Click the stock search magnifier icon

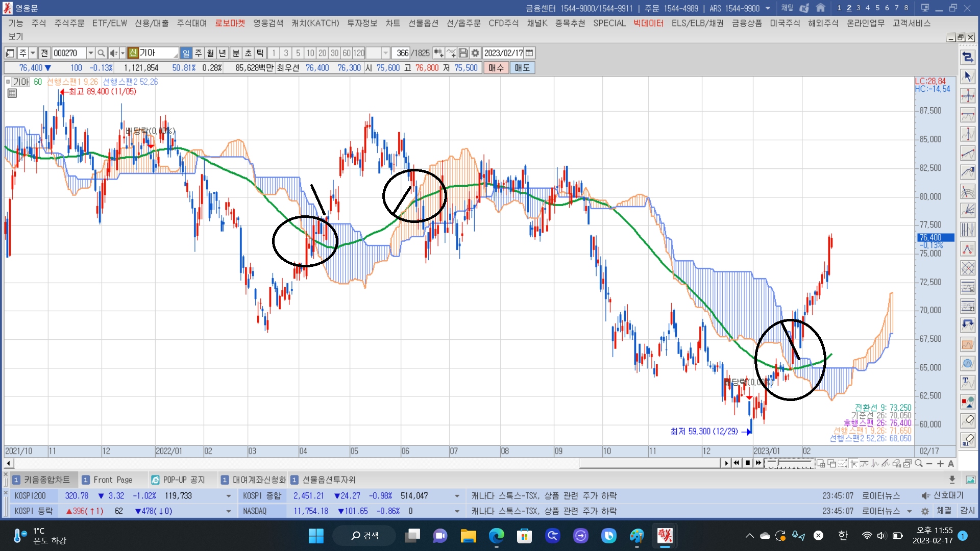101,53
